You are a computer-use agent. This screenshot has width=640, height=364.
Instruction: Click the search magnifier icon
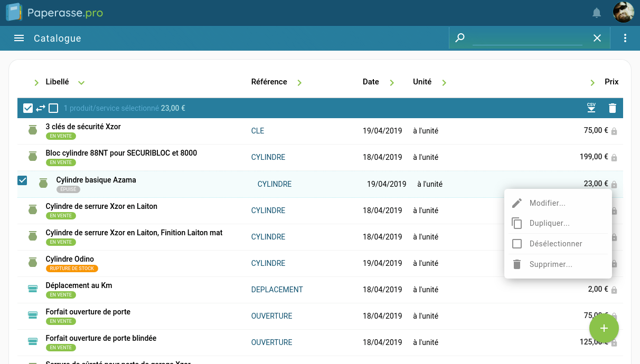[x=460, y=38]
